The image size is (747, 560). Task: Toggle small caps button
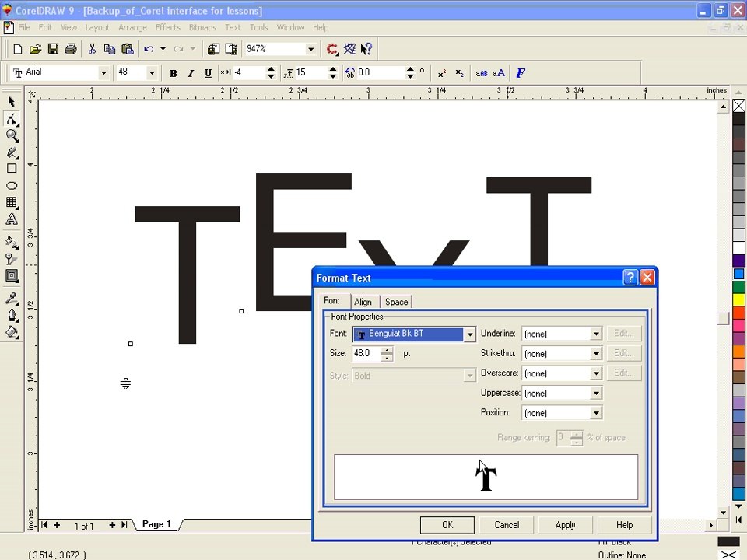click(x=481, y=73)
